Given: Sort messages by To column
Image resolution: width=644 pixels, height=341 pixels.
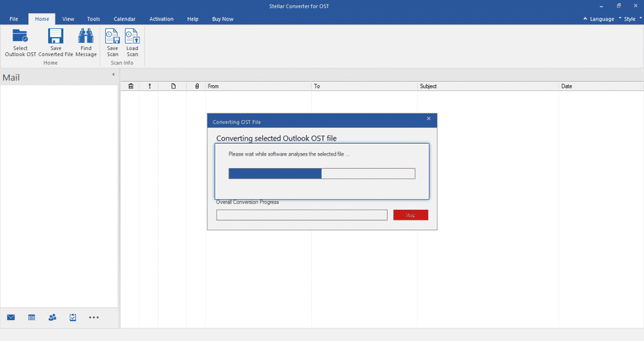Looking at the screenshot, I should pos(365,86).
